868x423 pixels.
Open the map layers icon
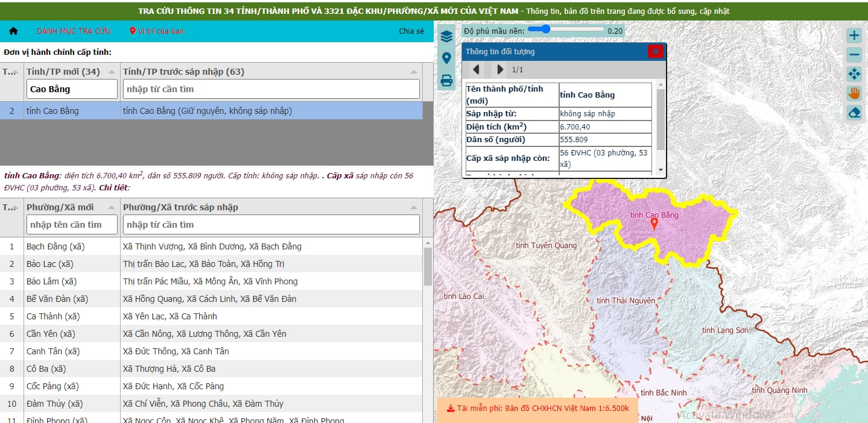[446, 36]
